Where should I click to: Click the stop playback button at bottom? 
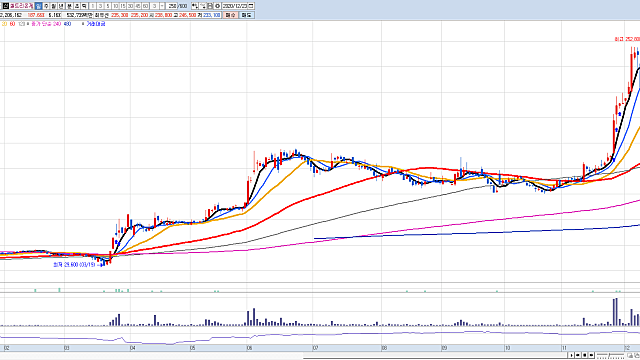pos(585,356)
